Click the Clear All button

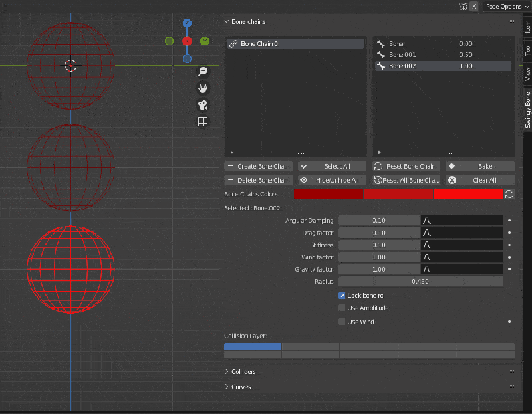[x=480, y=180]
